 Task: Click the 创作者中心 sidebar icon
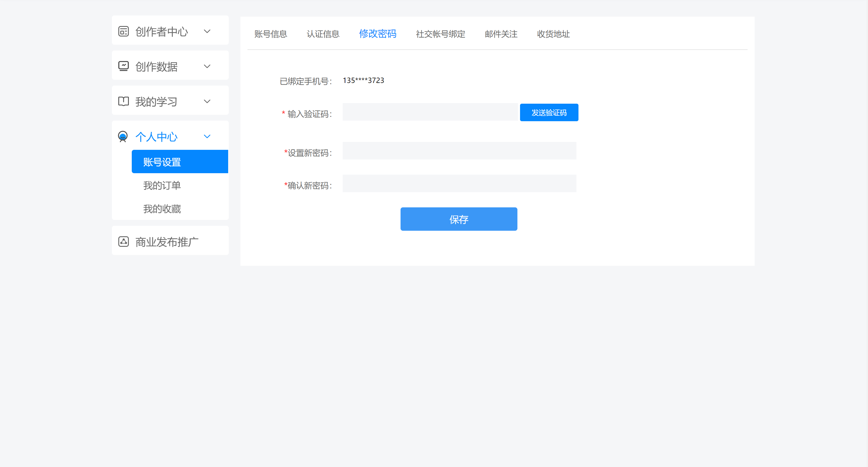click(x=123, y=31)
